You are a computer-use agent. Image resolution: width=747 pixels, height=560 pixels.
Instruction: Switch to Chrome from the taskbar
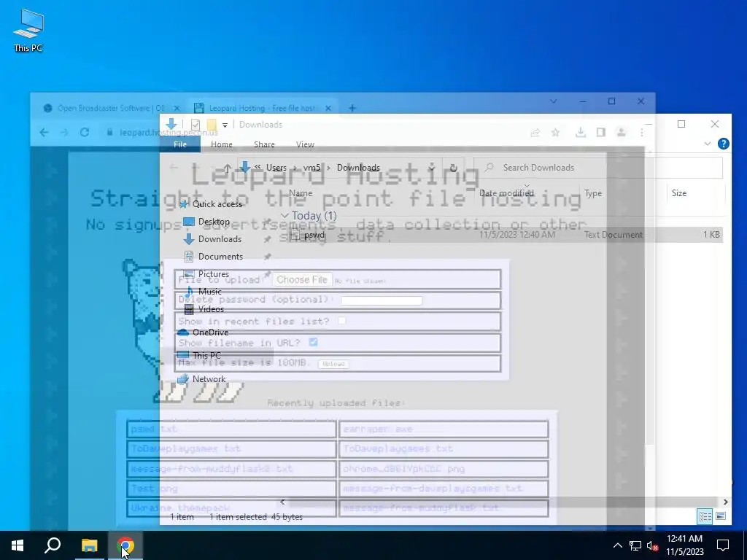point(125,545)
